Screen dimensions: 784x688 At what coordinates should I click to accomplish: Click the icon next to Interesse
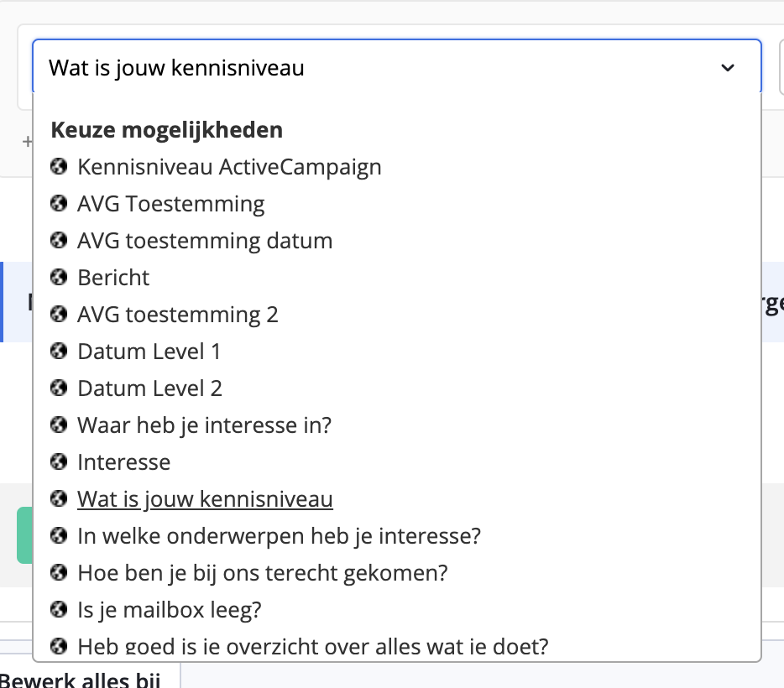tap(59, 461)
